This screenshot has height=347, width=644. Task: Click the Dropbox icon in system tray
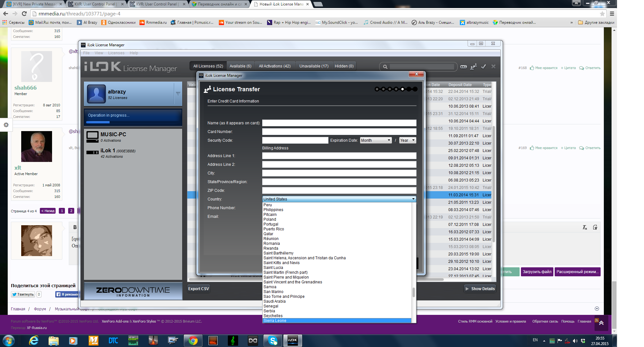click(583, 341)
